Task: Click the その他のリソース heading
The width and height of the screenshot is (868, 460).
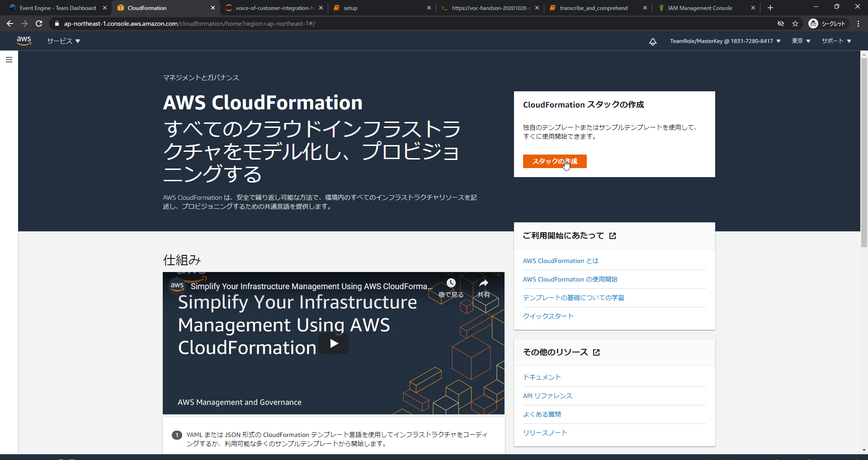Action: 555,352
